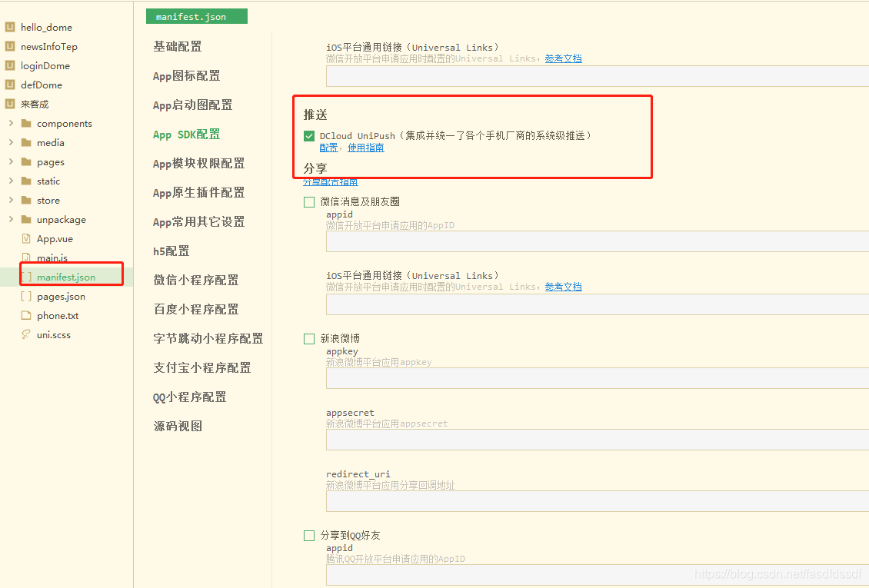This screenshot has height=588, width=869.
Task: Expand the unpackage folder arrow
Action: [11, 219]
